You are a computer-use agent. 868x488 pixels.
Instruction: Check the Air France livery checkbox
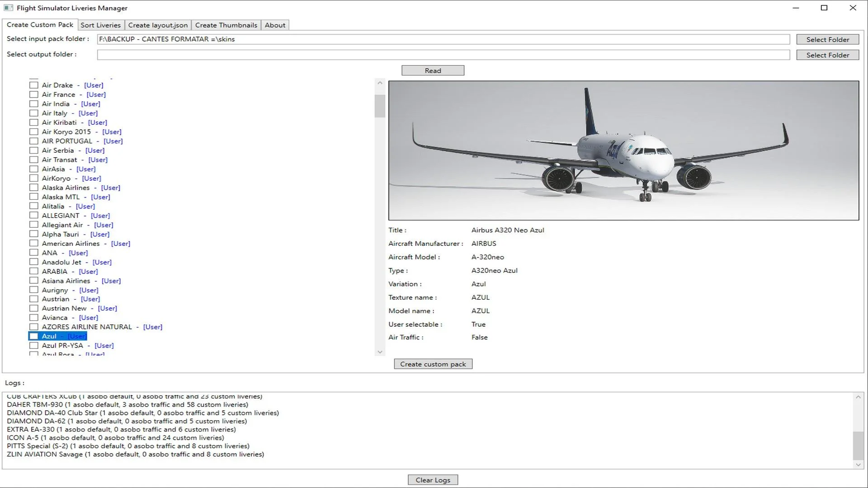(34, 94)
